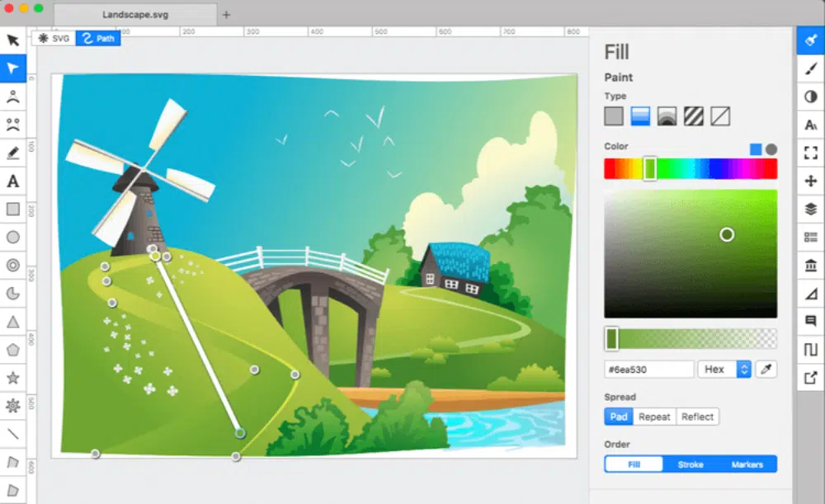This screenshot has width=825, height=504.
Task: Click the eyedropper color picker icon
Action: click(766, 370)
